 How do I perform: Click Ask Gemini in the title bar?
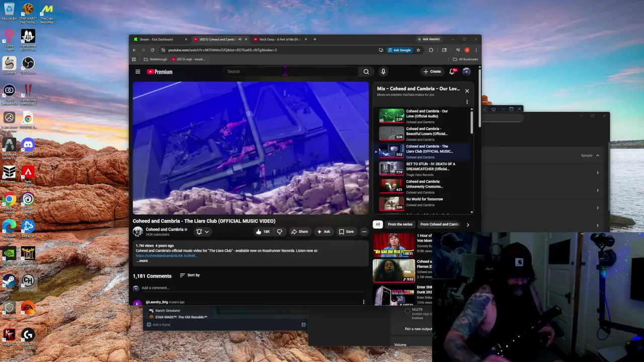pos(429,39)
